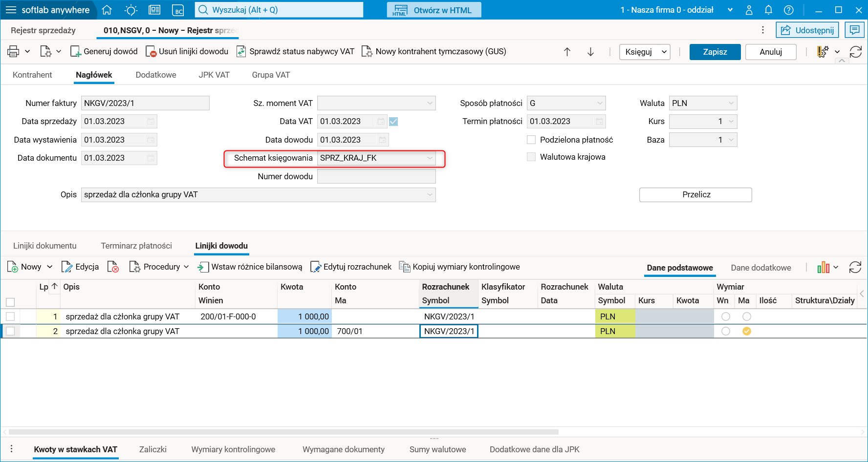Image resolution: width=868 pixels, height=462 pixels.
Task: Move to next record with down arrow
Action: pos(590,52)
